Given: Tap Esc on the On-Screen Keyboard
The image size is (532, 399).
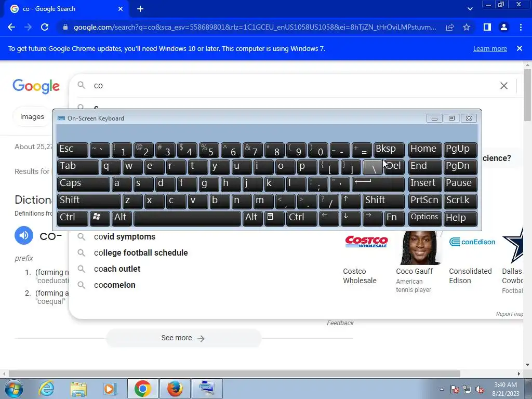Looking at the screenshot, I should [x=73, y=150].
